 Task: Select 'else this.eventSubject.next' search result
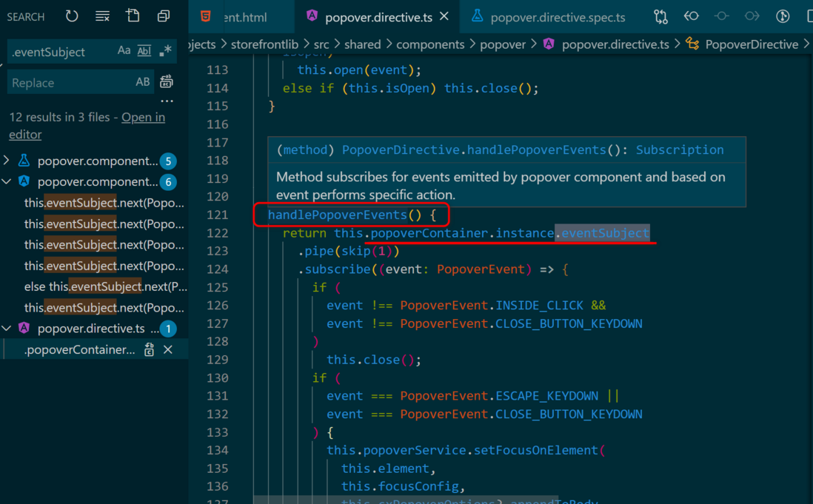(105, 286)
